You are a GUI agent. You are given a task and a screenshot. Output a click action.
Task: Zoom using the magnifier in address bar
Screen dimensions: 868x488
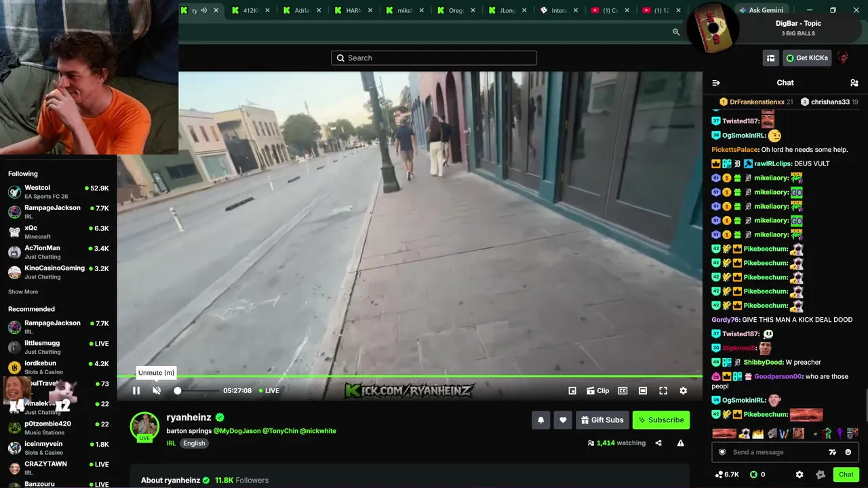point(676,32)
